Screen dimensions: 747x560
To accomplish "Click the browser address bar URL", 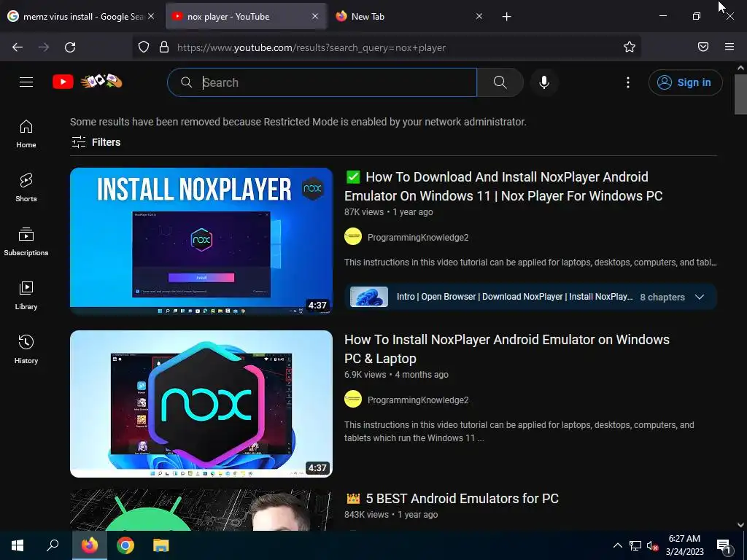I will point(311,47).
